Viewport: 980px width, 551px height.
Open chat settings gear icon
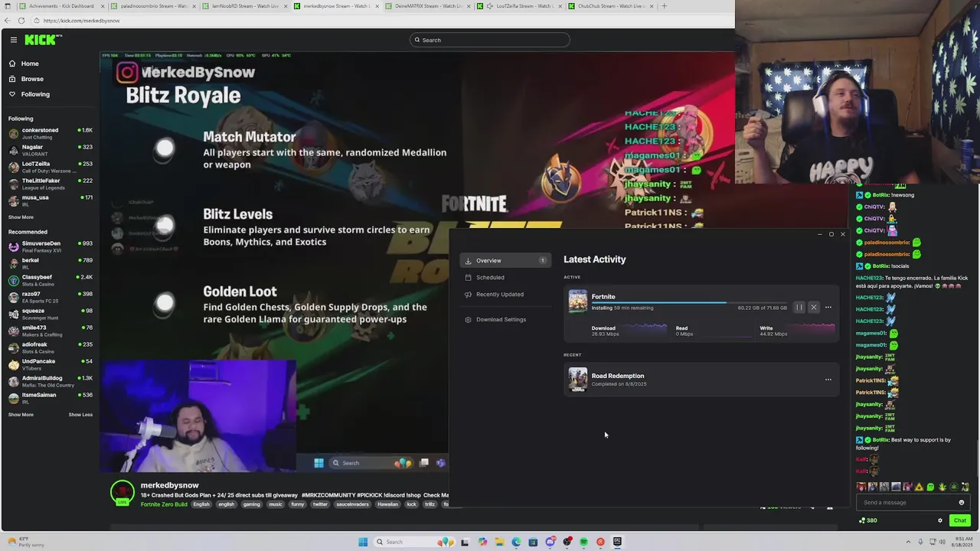pos(940,520)
